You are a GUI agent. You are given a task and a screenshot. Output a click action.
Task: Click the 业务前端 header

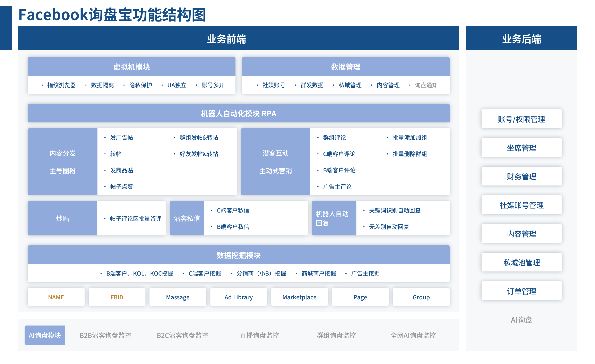(238, 38)
